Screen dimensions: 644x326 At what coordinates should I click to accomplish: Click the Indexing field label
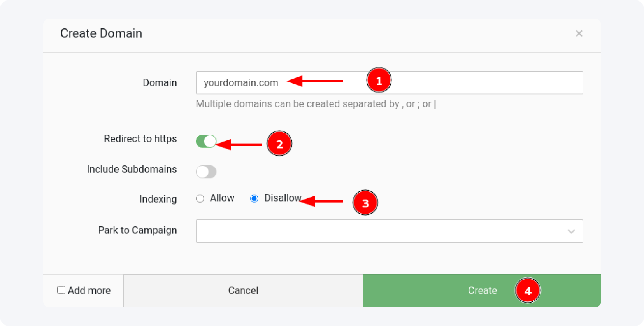158,199
